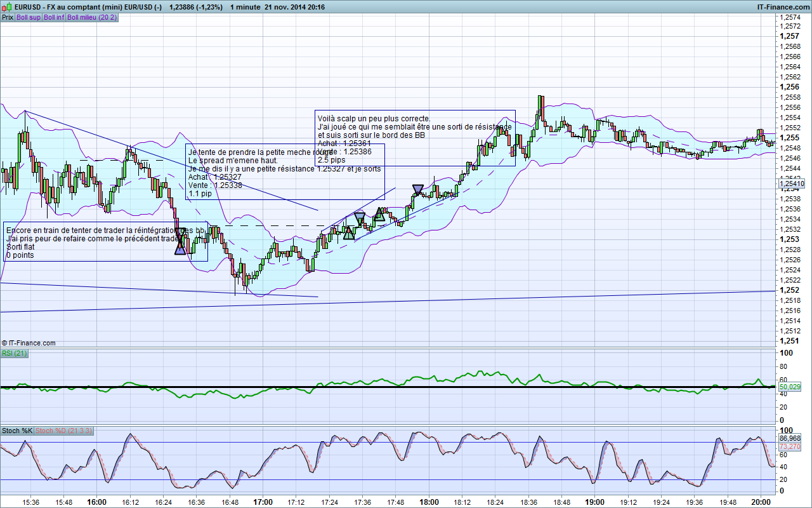812x508 pixels.
Task: Click the 1 minute timeframe label
Action: [246, 7]
